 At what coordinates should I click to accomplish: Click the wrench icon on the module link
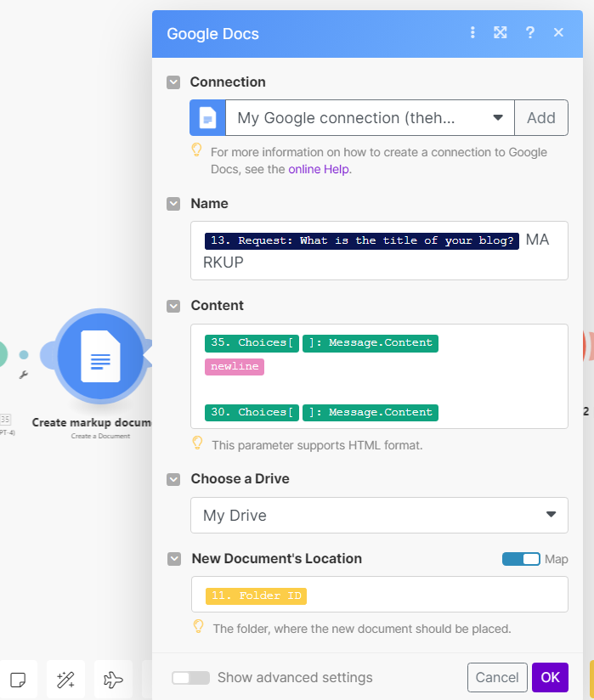coord(23,375)
